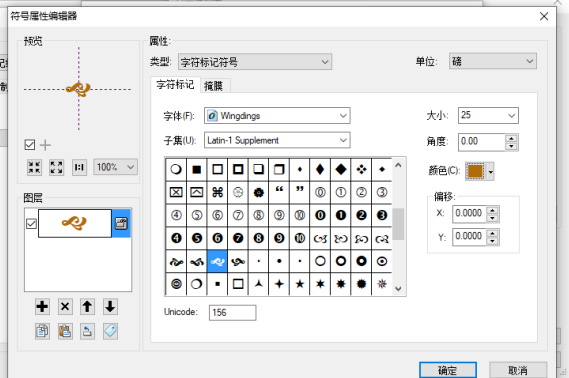Open the 单位 units dropdown

tap(493, 61)
